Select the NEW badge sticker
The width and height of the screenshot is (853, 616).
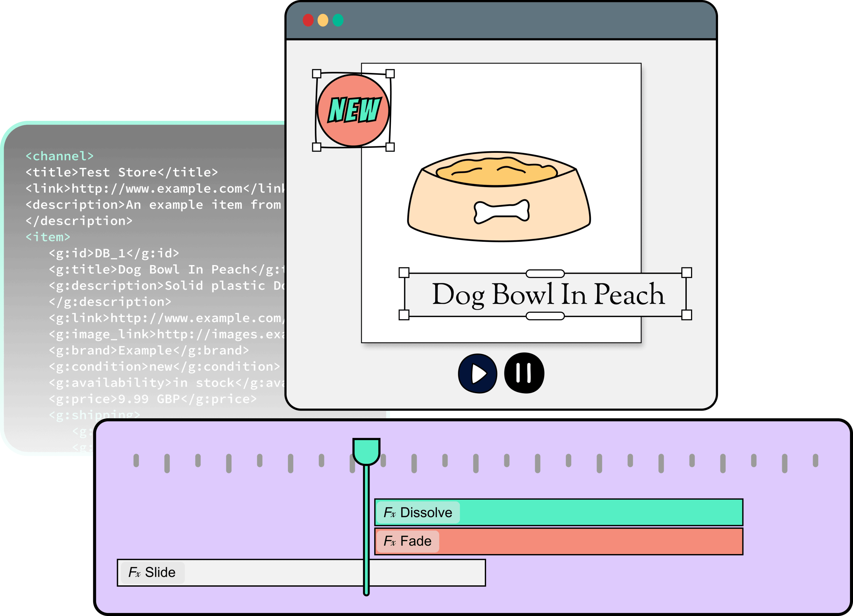(353, 110)
